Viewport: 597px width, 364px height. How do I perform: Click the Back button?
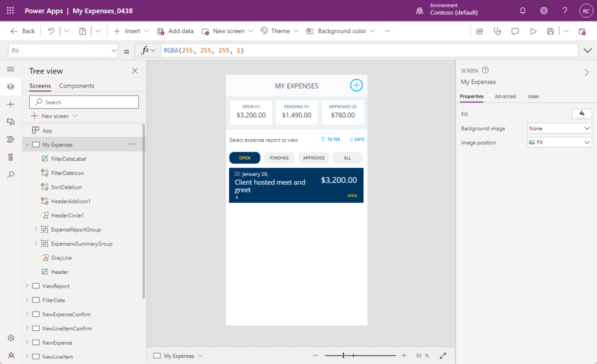tap(23, 31)
